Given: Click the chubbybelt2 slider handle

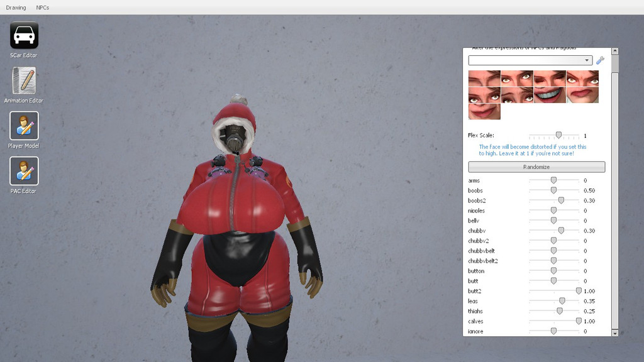Looking at the screenshot, I should (x=553, y=261).
